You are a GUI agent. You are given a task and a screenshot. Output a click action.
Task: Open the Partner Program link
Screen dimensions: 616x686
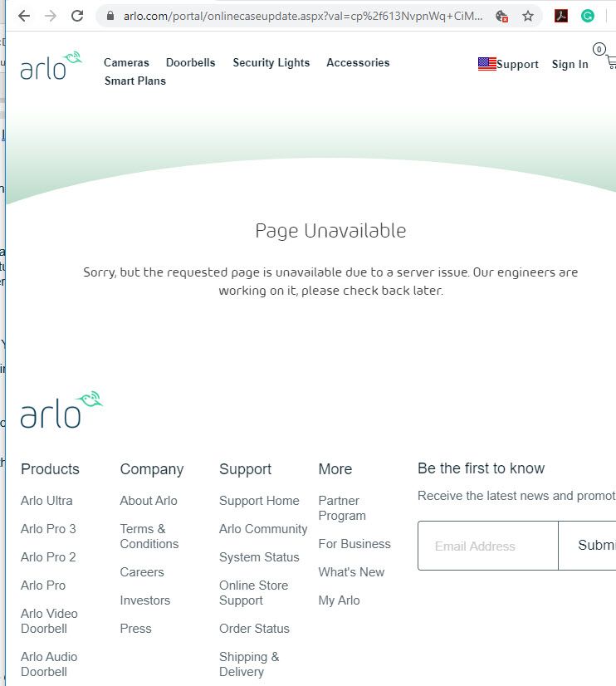pyautogui.click(x=342, y=508)
